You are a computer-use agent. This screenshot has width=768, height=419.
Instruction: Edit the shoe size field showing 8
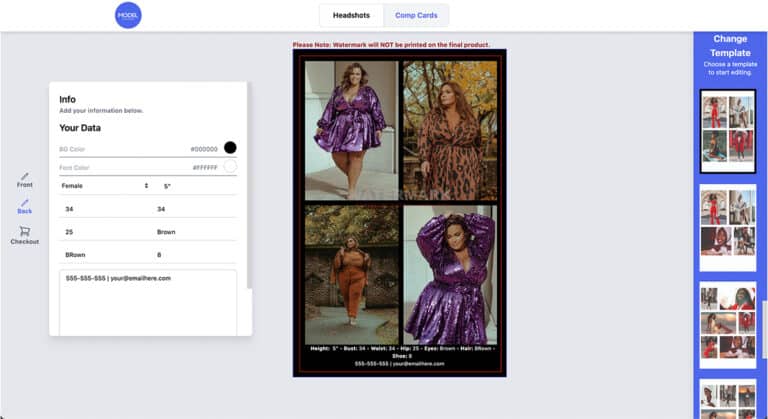pyautogui.click(x=196, y=255)
